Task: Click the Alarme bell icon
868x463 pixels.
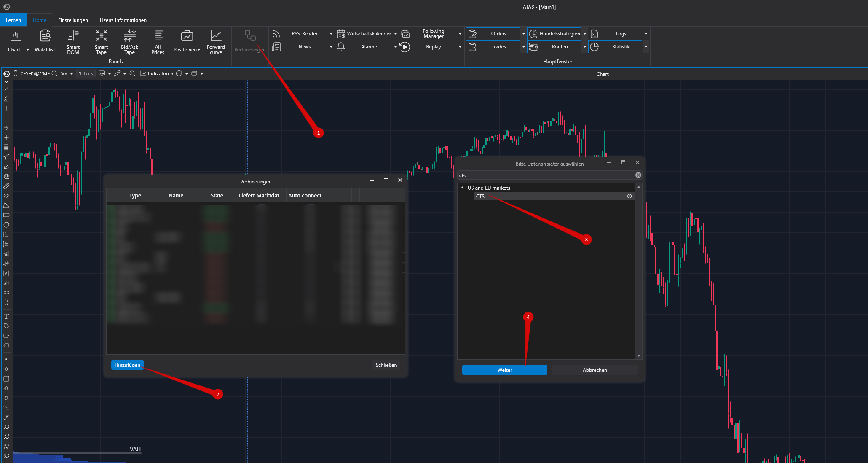Action: [x=341, y=47]
